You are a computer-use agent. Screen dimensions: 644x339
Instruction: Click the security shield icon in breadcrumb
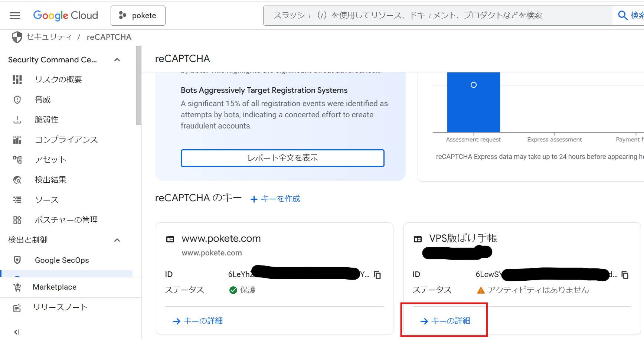point(17,37)
